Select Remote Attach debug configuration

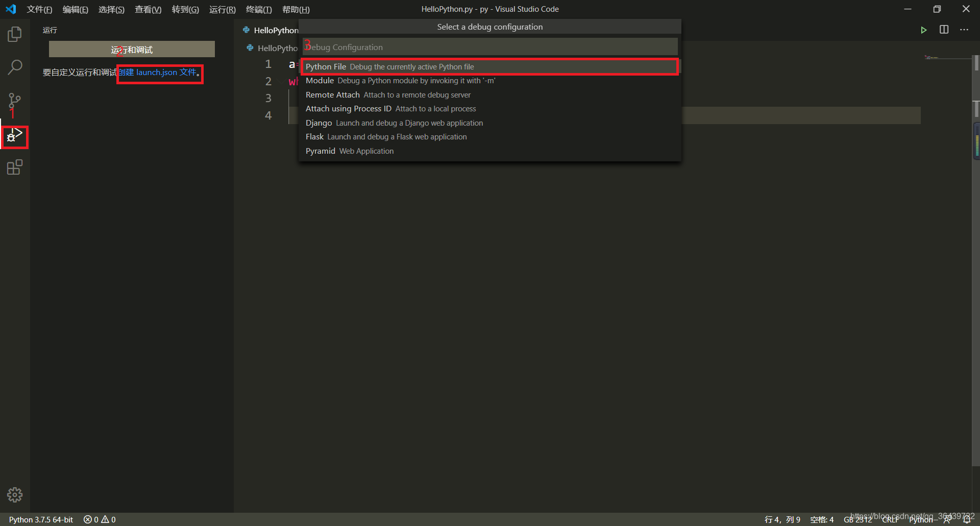pyautogui.click(x=490, y=95)
